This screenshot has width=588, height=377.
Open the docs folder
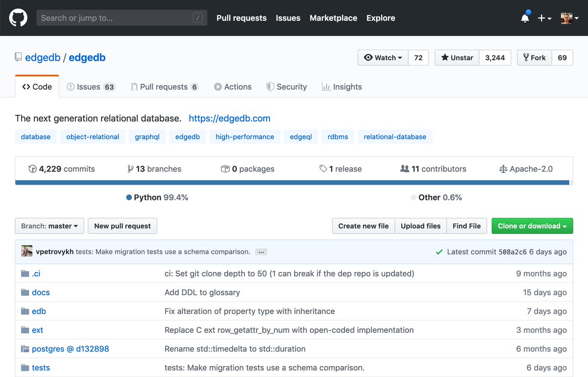[41, 292]
